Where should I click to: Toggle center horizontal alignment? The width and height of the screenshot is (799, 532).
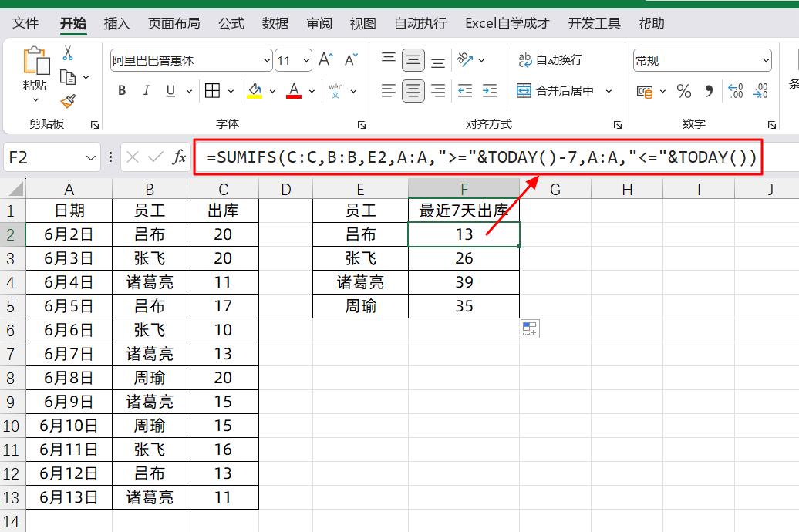[x=413, y=91]
